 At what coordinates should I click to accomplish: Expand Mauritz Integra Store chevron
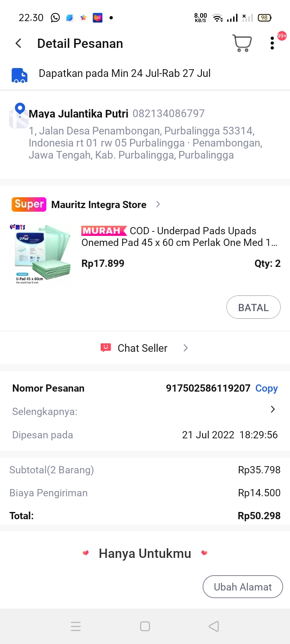[x=158, y=204]
